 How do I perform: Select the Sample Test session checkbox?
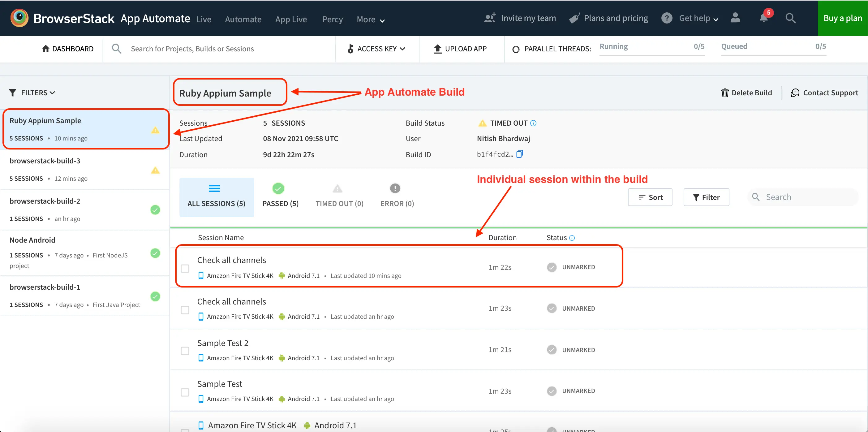185,392
